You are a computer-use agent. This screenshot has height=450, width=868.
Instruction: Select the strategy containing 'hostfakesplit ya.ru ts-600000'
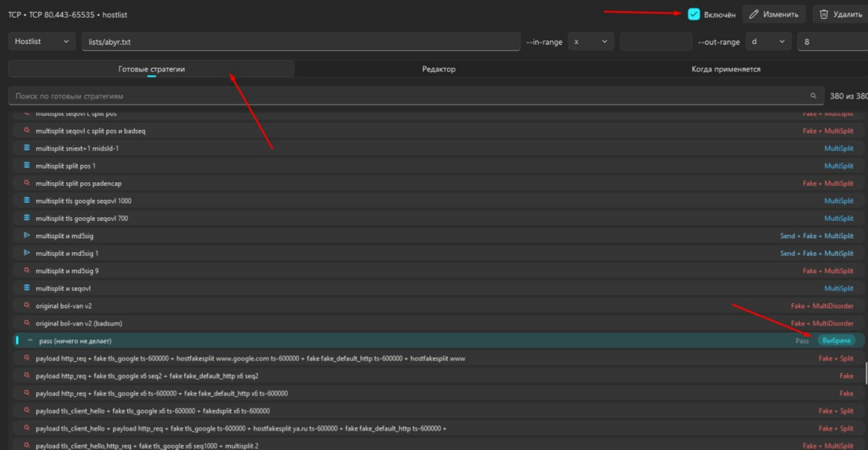point(439,428)
